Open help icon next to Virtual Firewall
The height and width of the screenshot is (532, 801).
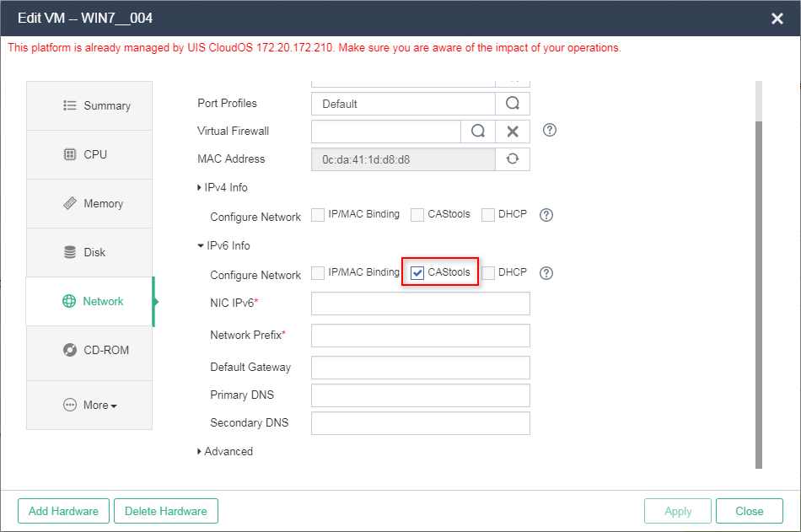[x=550, y=131]
